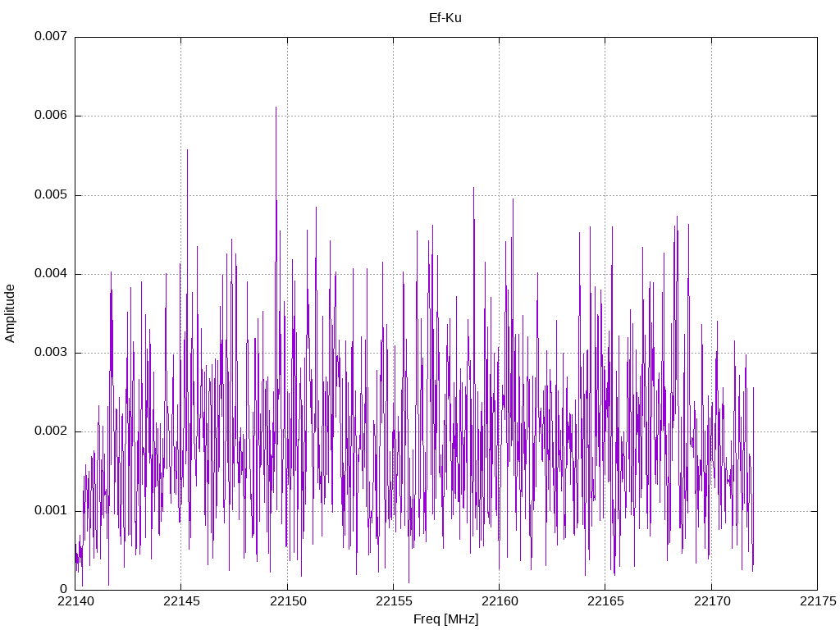Click the 0.004 y-axis tick label
Screen dimensions: 840x630
[x=51, y=274]
